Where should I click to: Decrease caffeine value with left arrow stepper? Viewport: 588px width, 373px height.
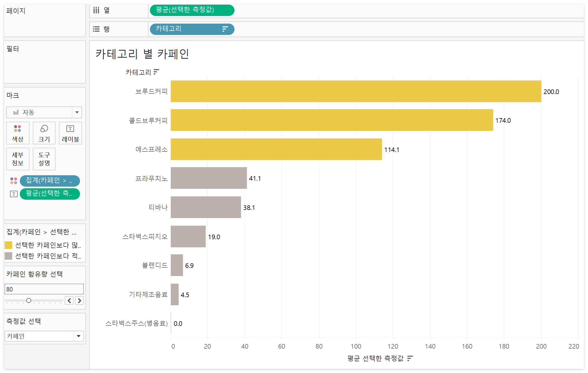pyautogui.click(x=69, y=301)
